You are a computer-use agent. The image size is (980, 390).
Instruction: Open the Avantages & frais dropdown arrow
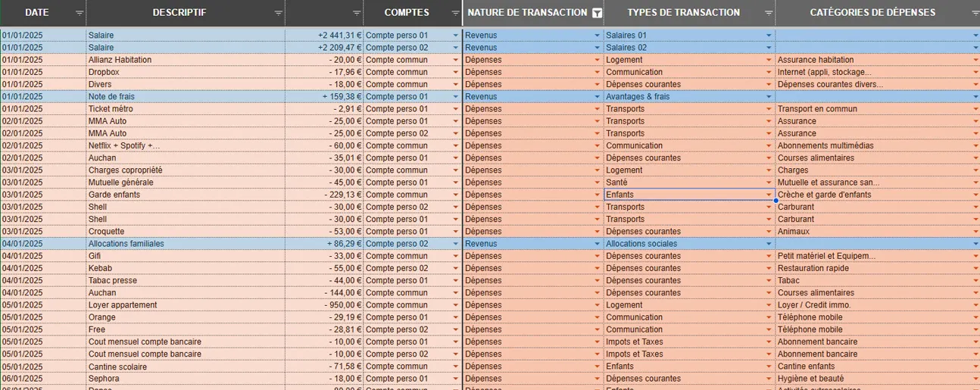pyautogui.click(x=769, y=97)
